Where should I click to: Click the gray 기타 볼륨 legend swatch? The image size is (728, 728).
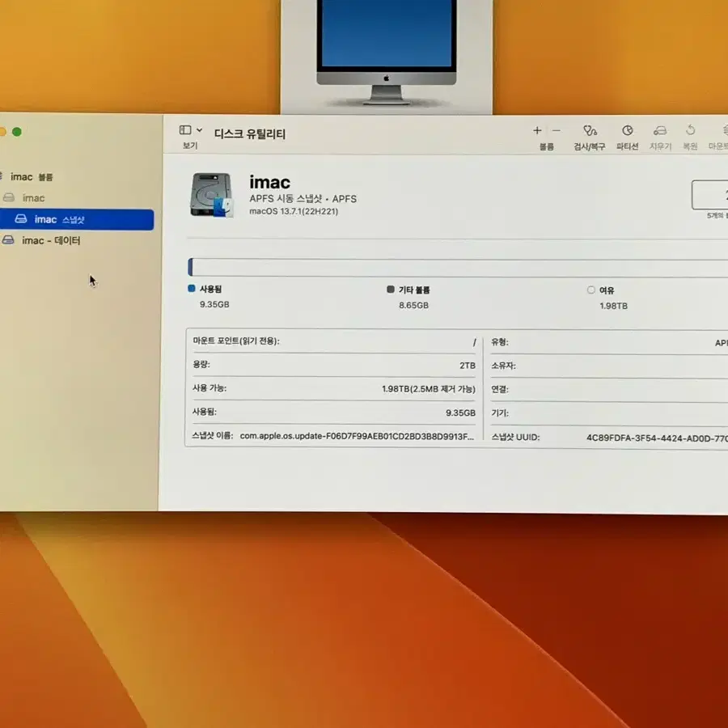391,290
